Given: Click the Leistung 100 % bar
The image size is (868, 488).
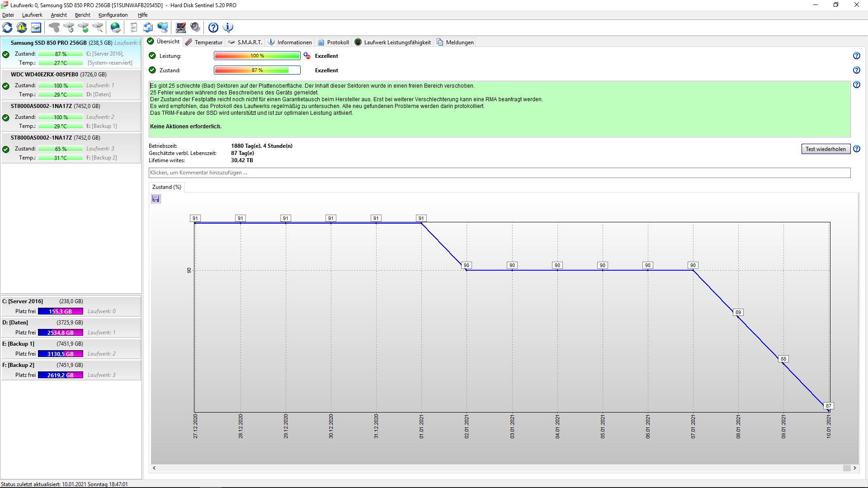Looking at the screenshot, I should coord(257,56).
